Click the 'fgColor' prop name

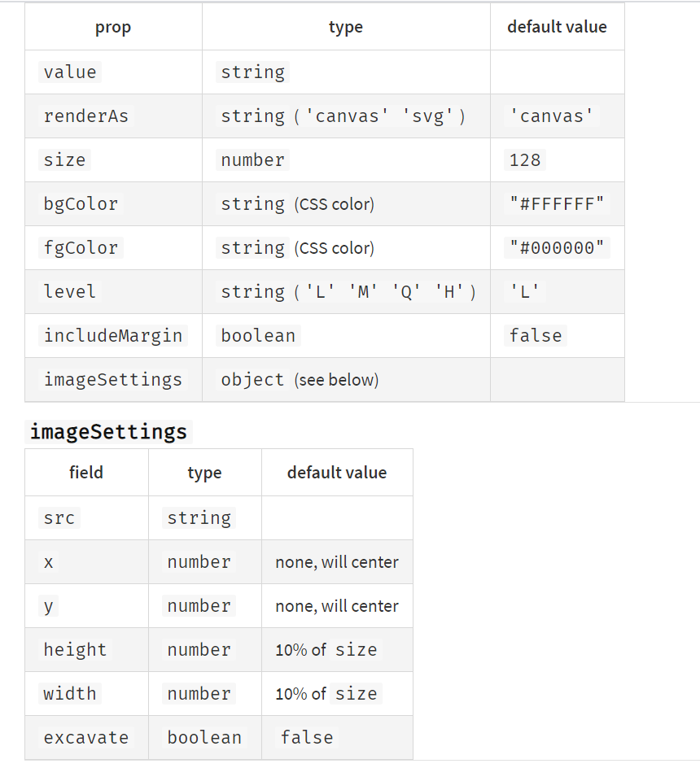click(81, 247)
